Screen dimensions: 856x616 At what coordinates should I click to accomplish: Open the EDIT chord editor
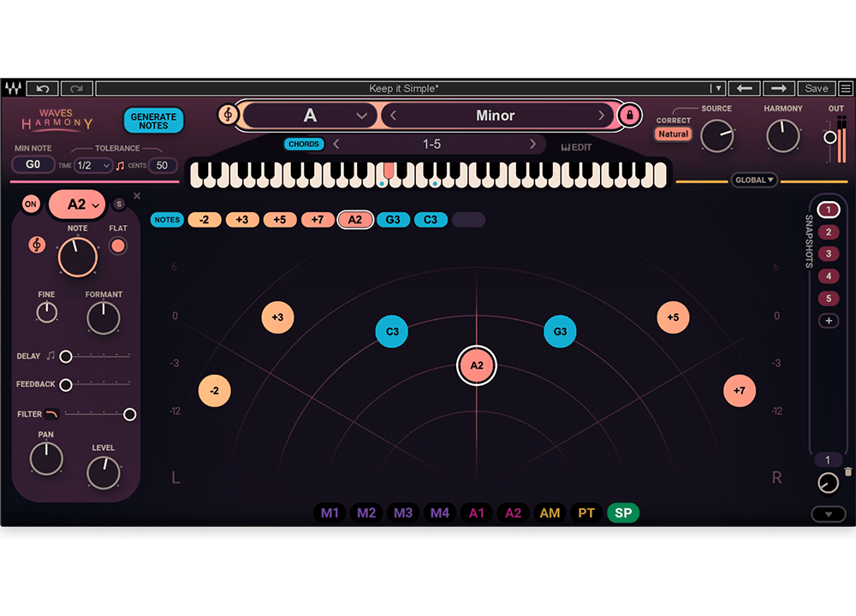[x=576, y=145]
